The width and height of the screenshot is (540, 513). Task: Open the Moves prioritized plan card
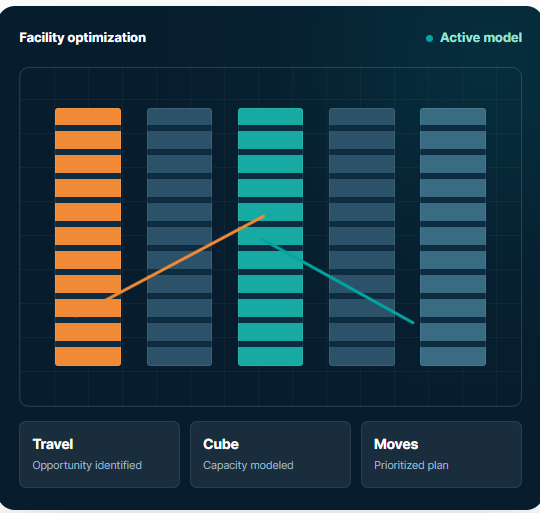click(441, 454)
